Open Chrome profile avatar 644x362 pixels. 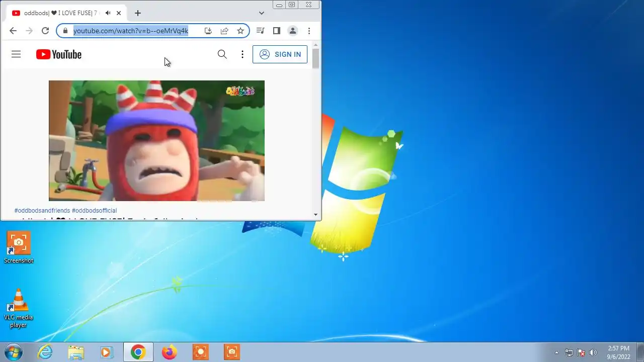[x=292, y=31]
